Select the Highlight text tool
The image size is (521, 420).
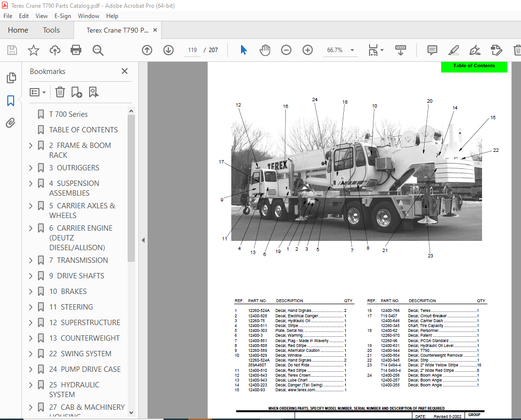coord(453,50)
